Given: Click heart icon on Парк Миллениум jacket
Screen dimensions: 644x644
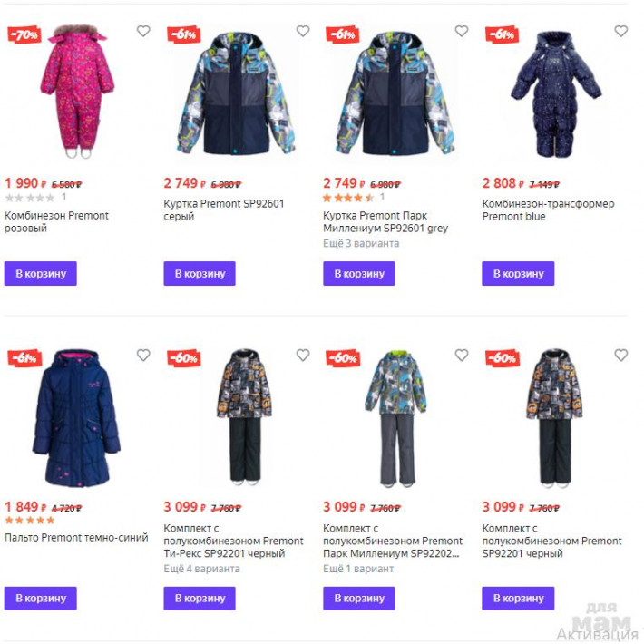Looking at the screenshot, I should (x=462, y=31).
